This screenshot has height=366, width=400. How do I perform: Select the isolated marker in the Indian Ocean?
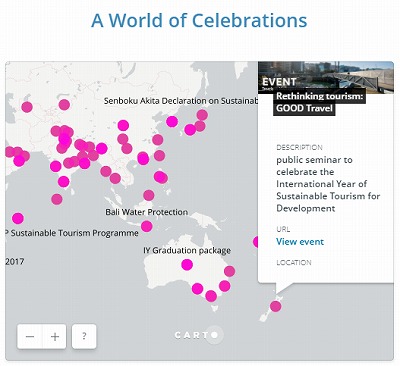tap(18, 219)
